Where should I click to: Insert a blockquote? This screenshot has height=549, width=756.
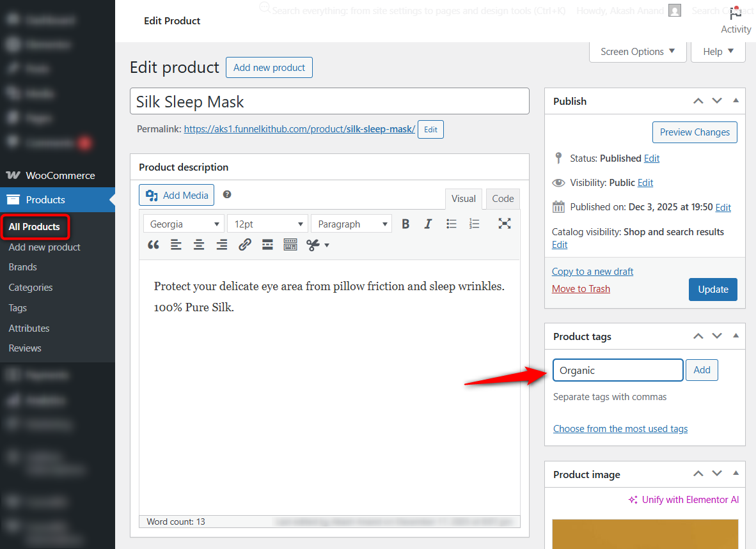click(153, 245)
